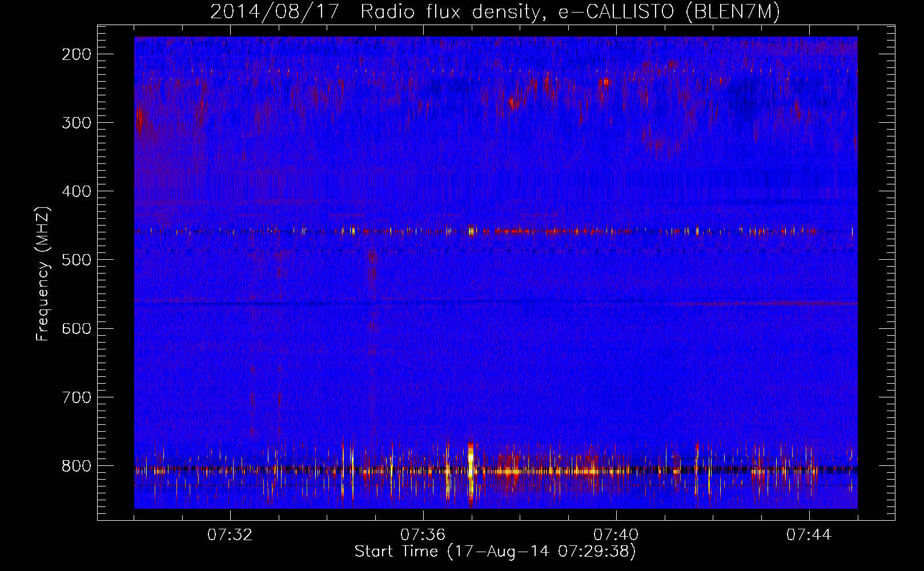Click the 200 frequency tick label
Viewport: 924px width, 571px height.
tap(76, 54)
